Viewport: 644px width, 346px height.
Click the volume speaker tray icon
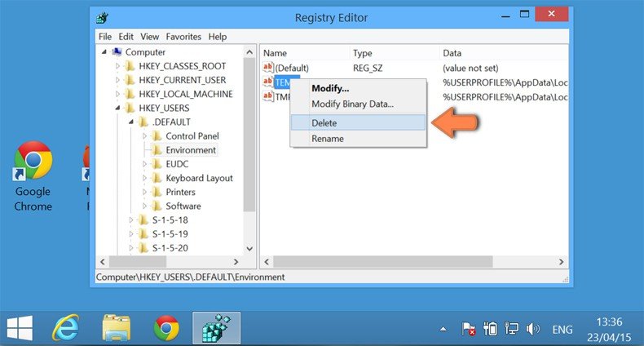(532, 329)
